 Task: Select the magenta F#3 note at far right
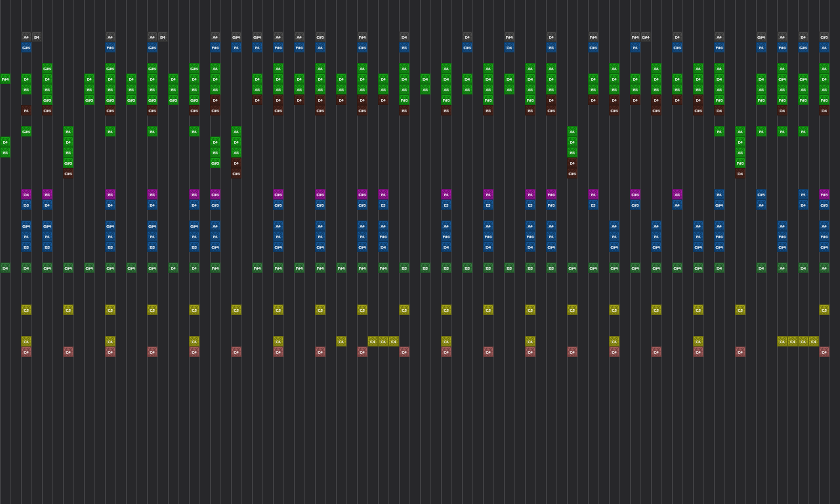coord(824,195)
